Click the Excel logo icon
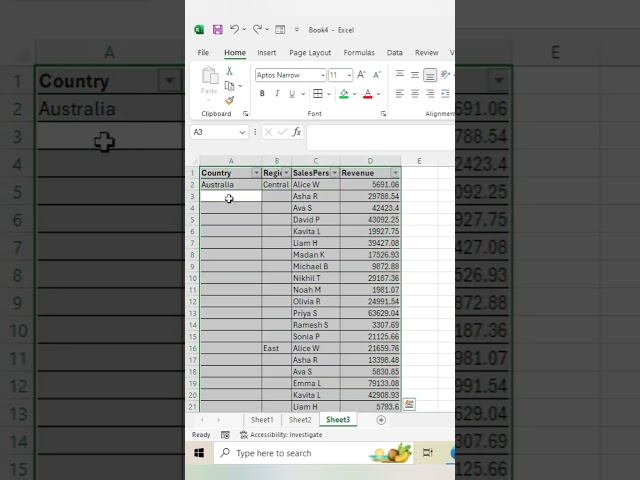 199,29
